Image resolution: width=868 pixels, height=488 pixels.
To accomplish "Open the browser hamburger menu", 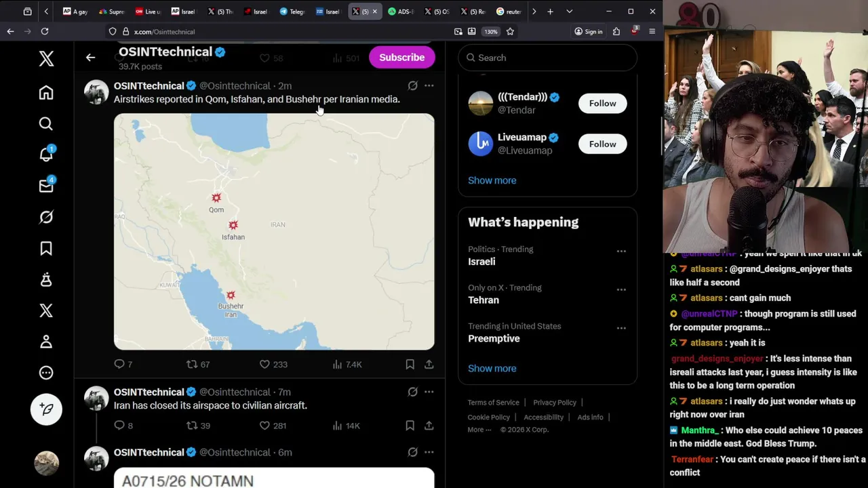I will click(x=652, y=31).
